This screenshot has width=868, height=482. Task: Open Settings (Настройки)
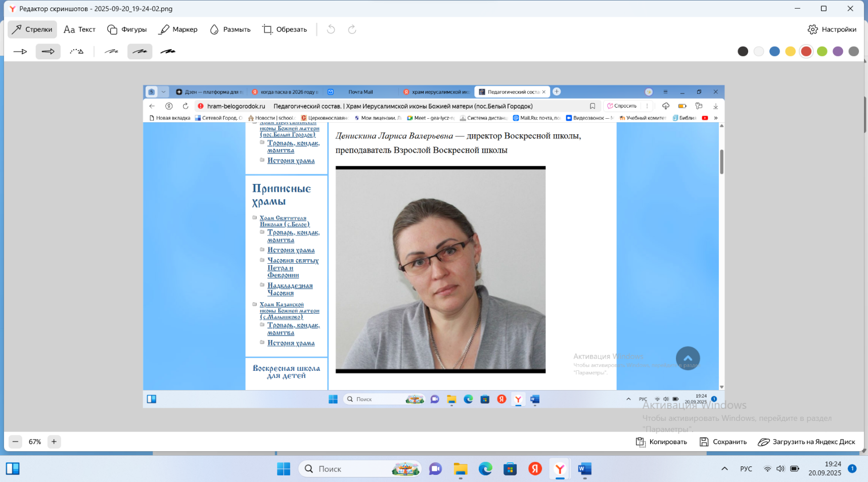832,29
